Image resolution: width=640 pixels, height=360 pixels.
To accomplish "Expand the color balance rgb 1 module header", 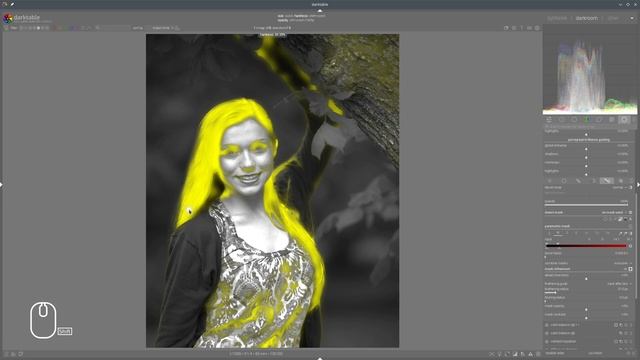I will point(564,325).
